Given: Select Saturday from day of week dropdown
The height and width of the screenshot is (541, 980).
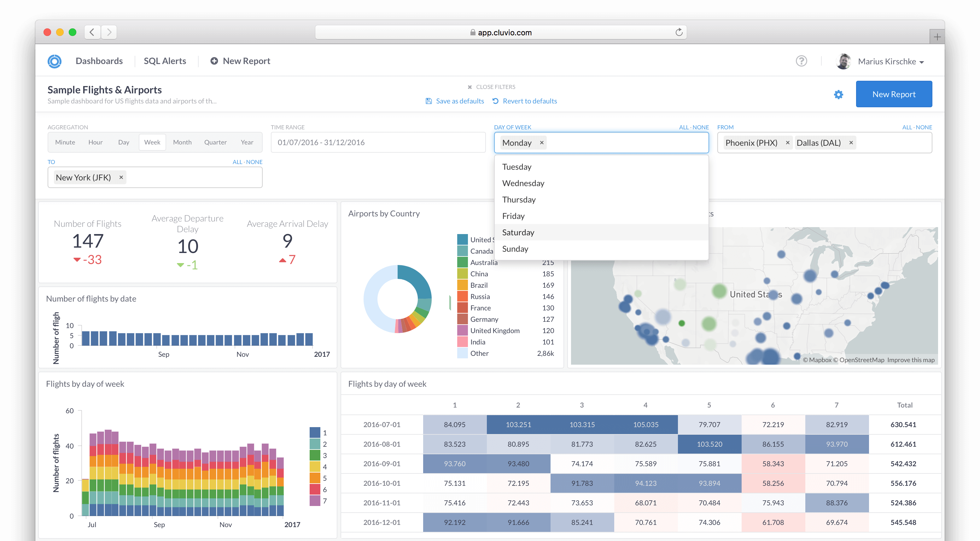Looking at the screenshot, I should click(x=518, y=232).
